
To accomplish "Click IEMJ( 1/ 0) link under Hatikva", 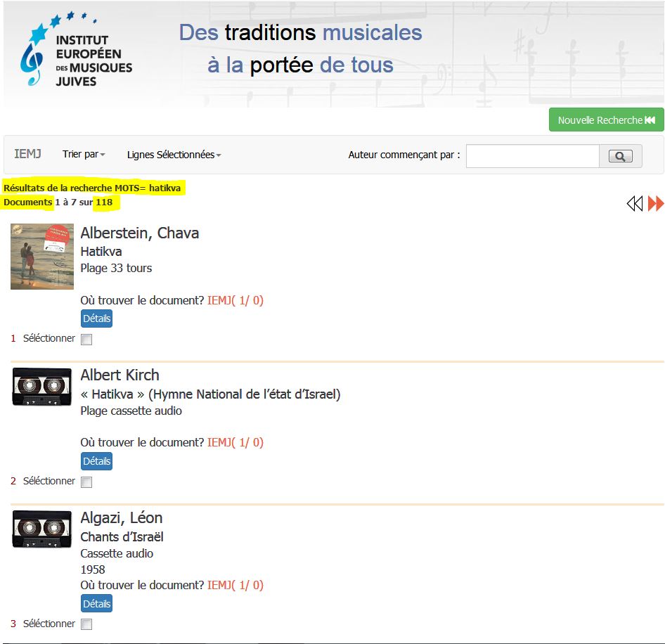I will (235, 300).
